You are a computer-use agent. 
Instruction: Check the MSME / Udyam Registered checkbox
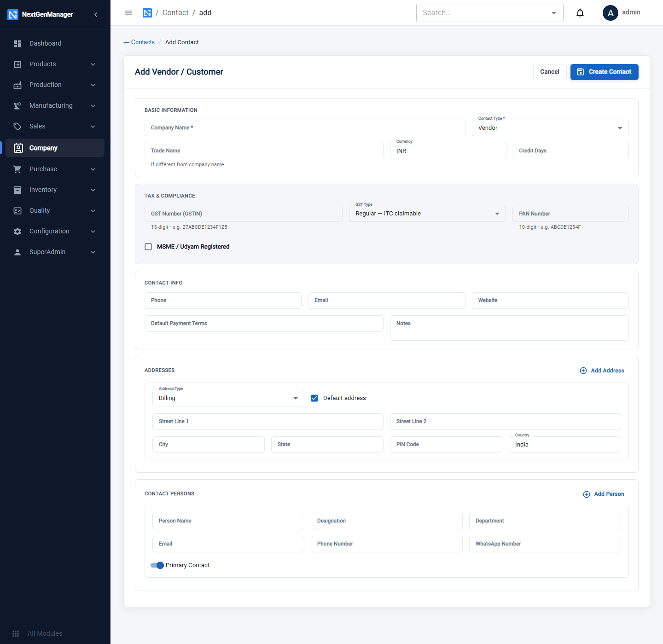(x=148, y=247)
